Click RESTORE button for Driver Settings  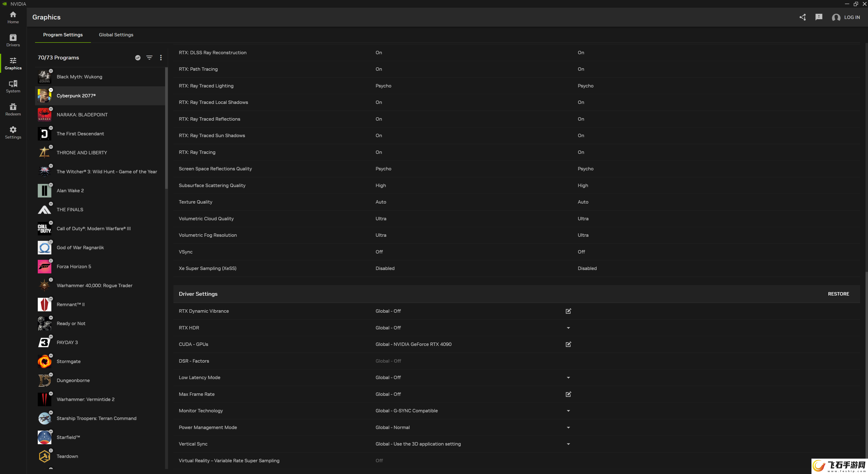(x=838, y=294)
